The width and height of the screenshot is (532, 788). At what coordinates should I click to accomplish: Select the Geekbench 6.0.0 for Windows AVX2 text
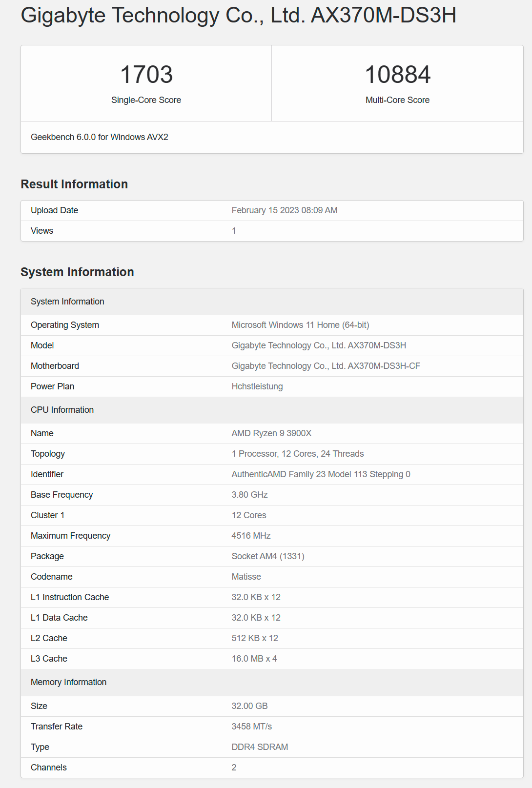coord(100,137)
